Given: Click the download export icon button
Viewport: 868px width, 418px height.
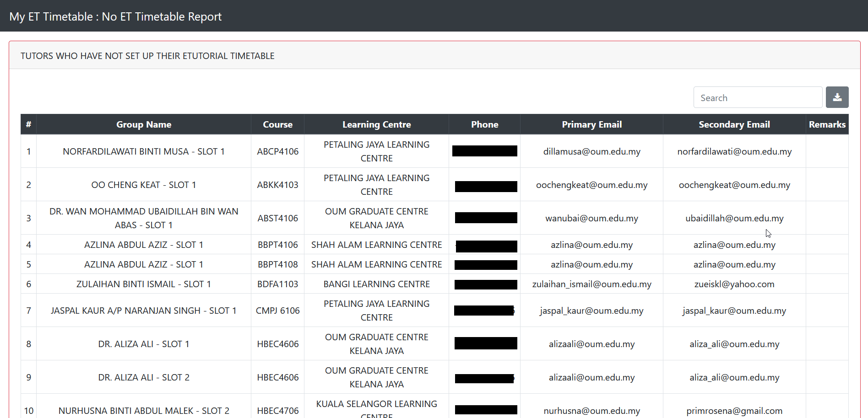Looking at the screenshot, I should coord(837,97).
